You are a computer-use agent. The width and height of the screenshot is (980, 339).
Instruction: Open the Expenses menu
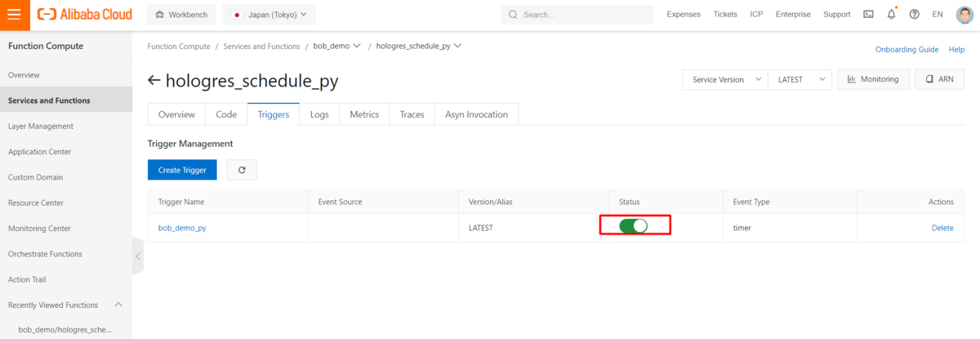684,15
